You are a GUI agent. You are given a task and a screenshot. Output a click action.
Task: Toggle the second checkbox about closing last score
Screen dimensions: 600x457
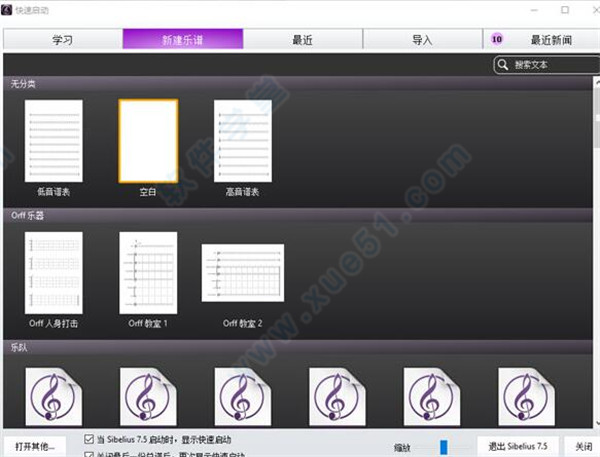pos(89,453)
